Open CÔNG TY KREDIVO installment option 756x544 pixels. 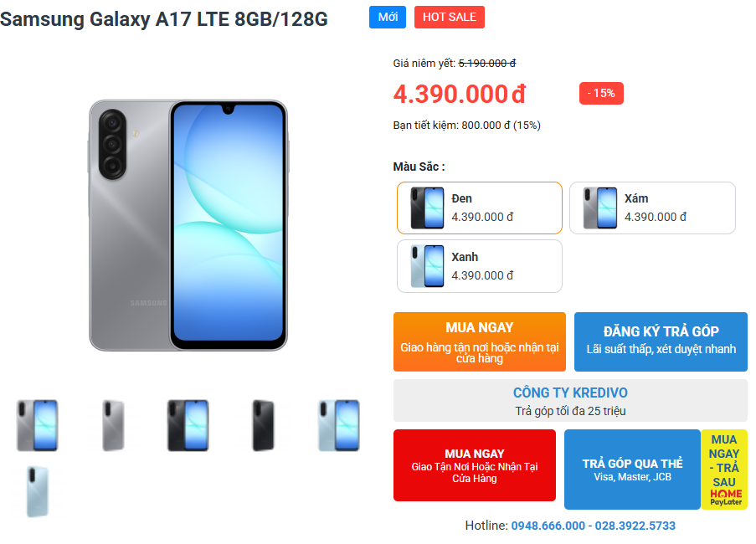[570, 400]
